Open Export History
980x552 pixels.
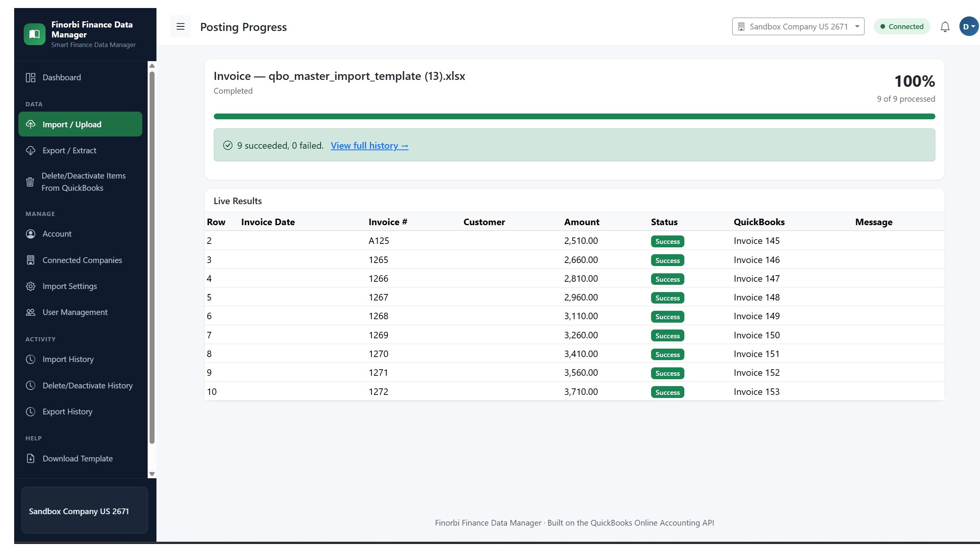point(80,412)
